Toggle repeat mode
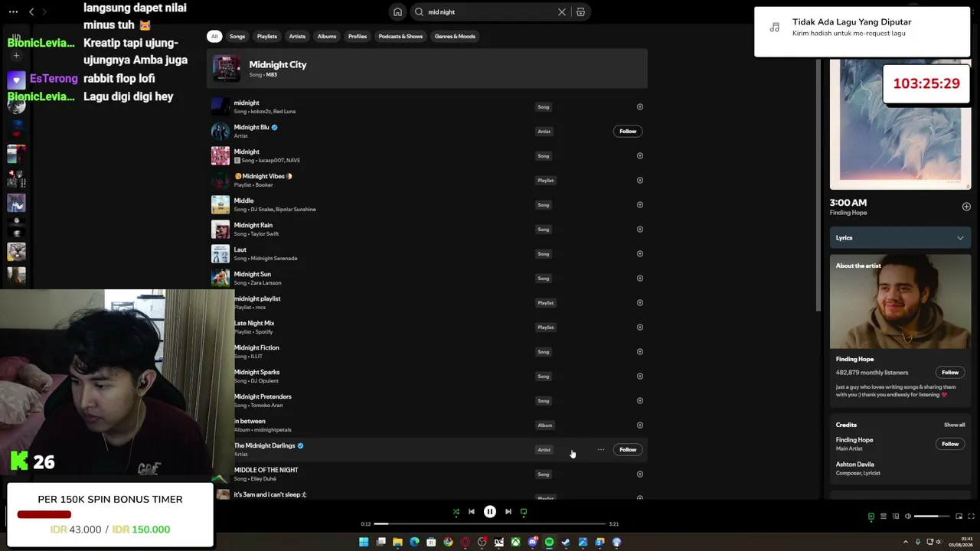The image size is (980, 551). tap(524, 512)
